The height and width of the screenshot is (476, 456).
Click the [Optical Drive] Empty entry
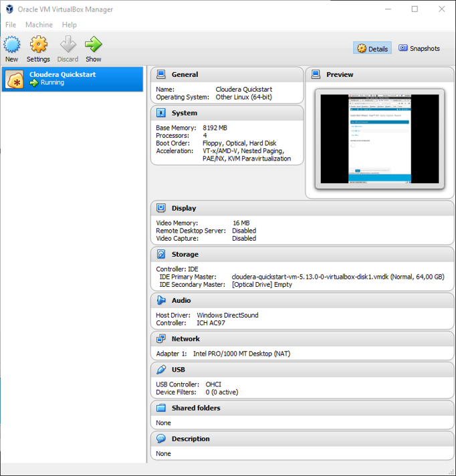pyautogui.click(x=262, y=285)
